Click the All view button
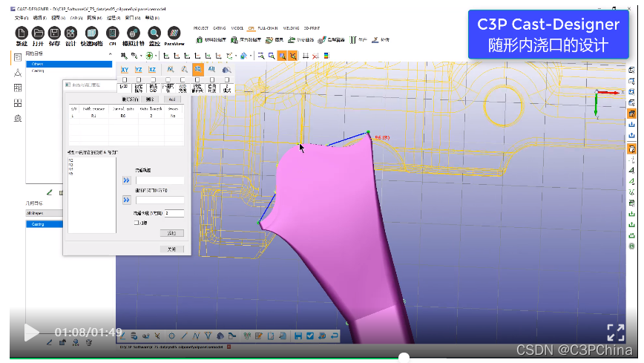Viewport: 644px width, 363px height. pyautogui.click(x=212, y=70)
